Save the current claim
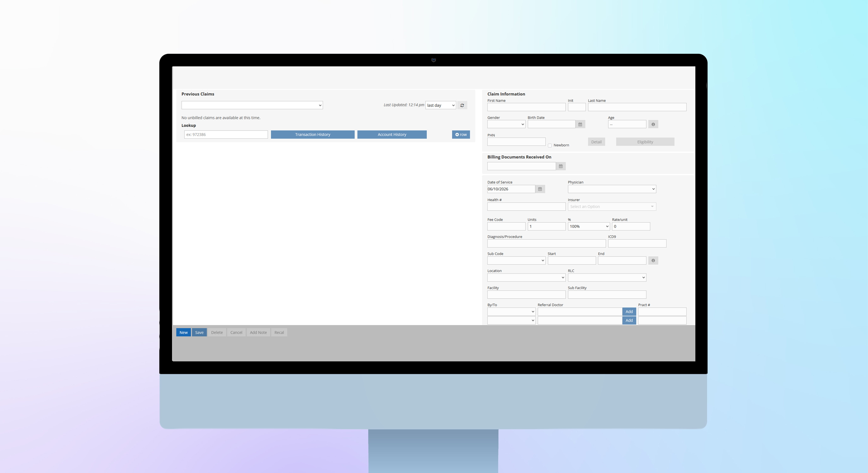The height and width of the screenshot is (473, 868). point(199,333)
